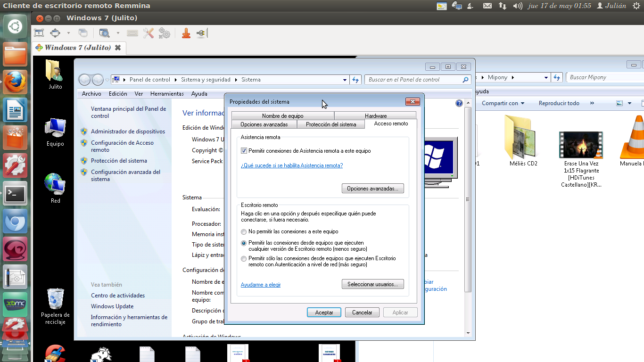This screenshot has width=644, height=362.
Task: Open power session menu icon top-right
Action: click(636, 6)
